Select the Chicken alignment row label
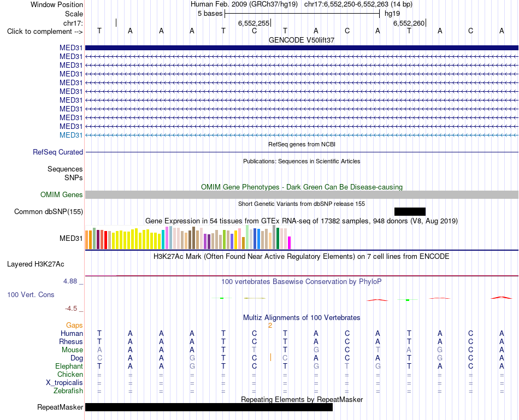The width and height of the screenshot is (519, 420). point(70,374)
